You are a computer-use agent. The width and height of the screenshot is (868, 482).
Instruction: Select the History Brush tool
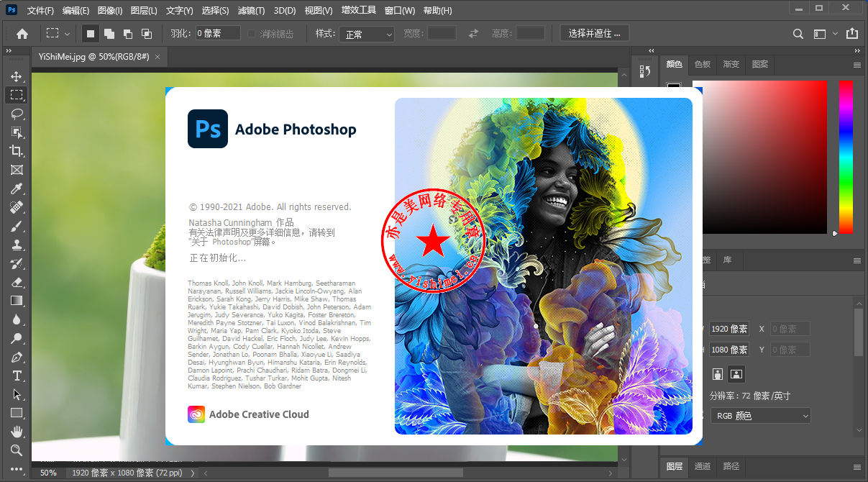17,263
